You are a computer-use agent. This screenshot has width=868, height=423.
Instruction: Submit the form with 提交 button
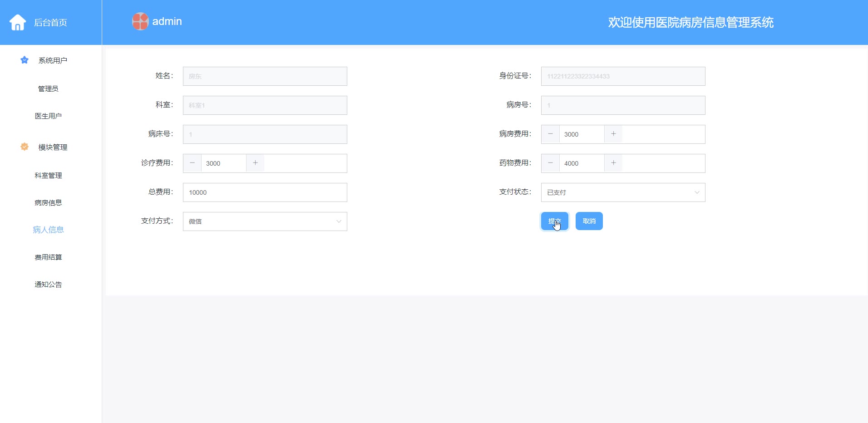[x=555, y=221]
